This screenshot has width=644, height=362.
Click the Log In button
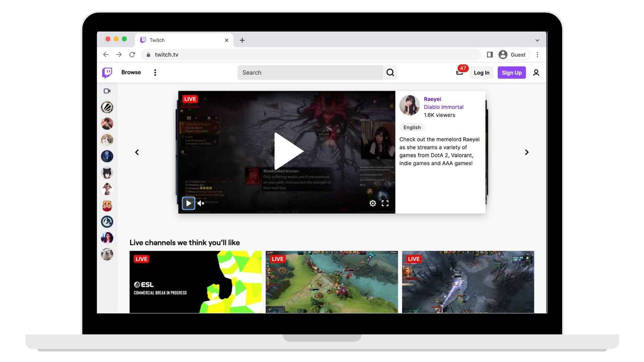click(481, 72)
